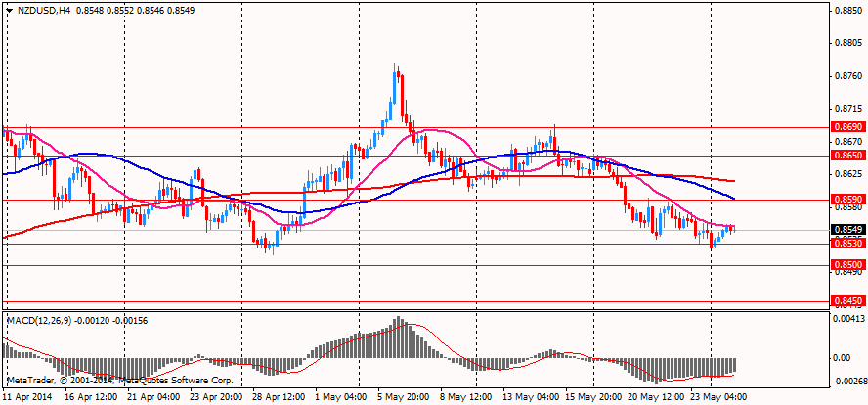
Task: Click the 0.8805 price scale value
Action: click(848, 43)
